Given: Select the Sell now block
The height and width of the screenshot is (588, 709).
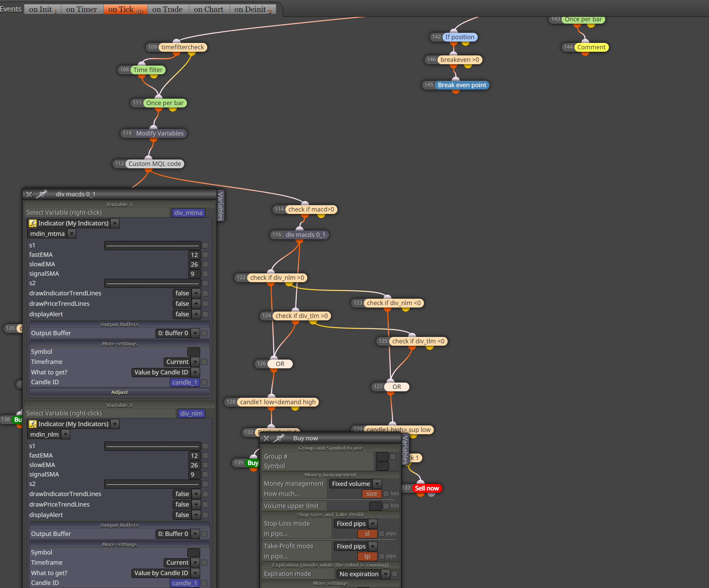Looking at the screenshot, I should pyautogui.click(x=427, y=488).
